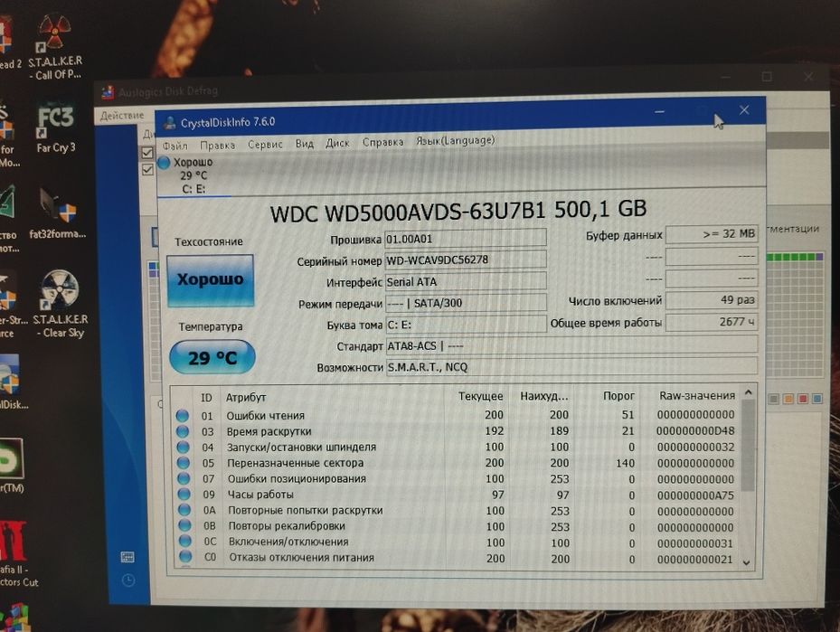Click the Порог column header

pos(618,396)
